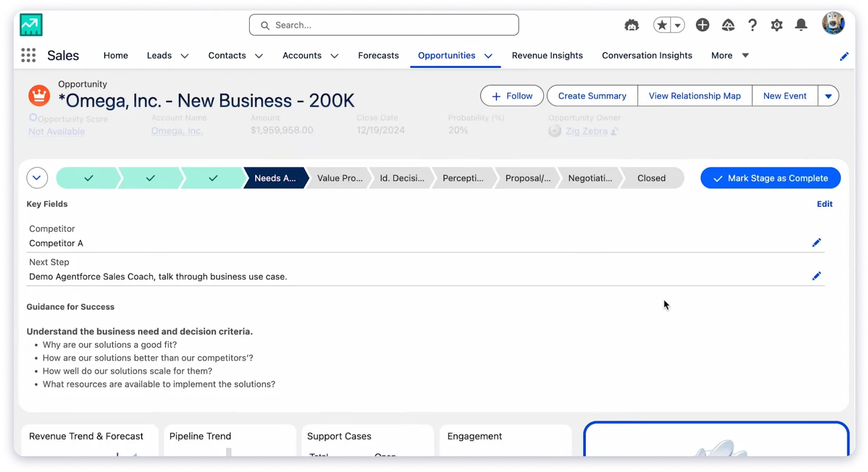Select the Opportunities tab
Image resolution: width=868 pixels, height=472 pixels.
(447, 55)
